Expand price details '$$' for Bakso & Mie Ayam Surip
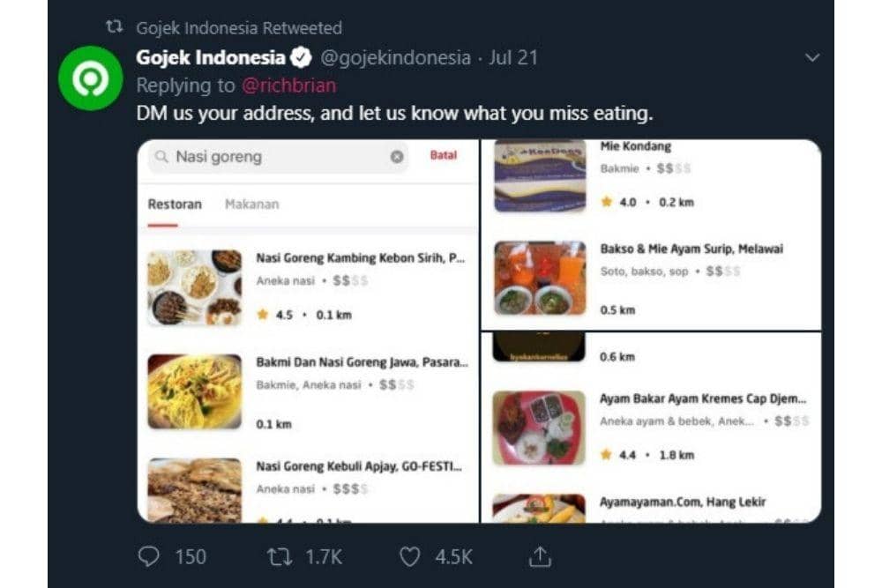 pos(714,272)
